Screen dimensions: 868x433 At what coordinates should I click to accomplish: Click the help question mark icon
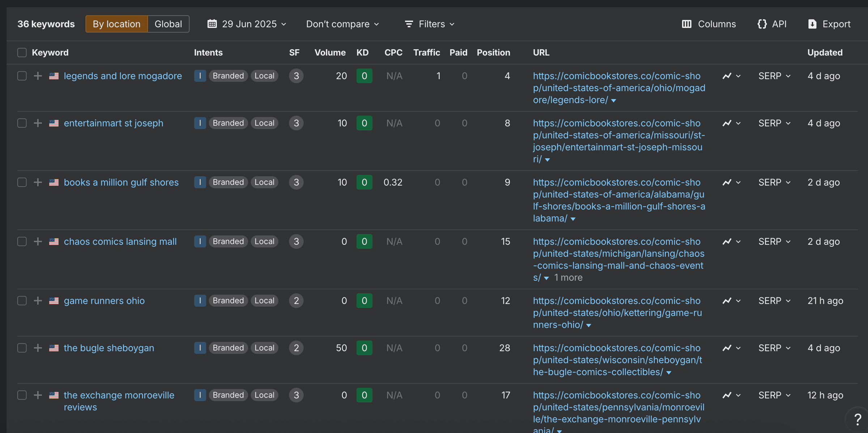coord(858,420)
